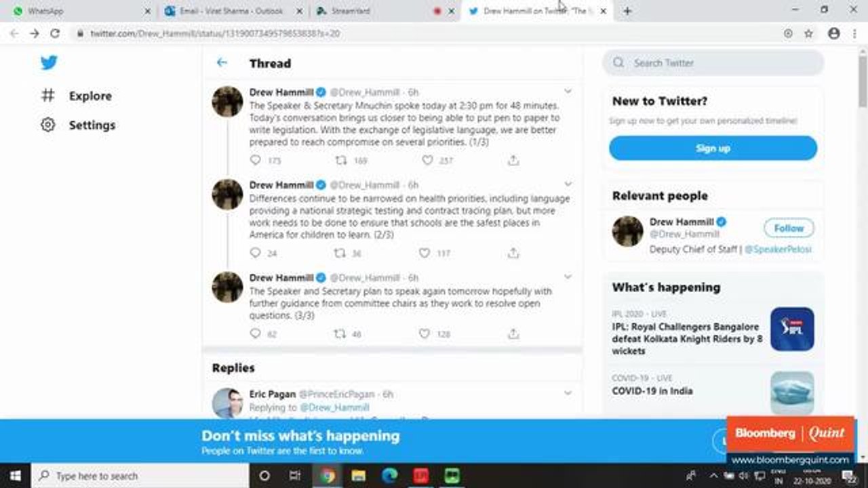Open Task View on the taskbar
The image size is (868, 488).
tap(295, 476)
